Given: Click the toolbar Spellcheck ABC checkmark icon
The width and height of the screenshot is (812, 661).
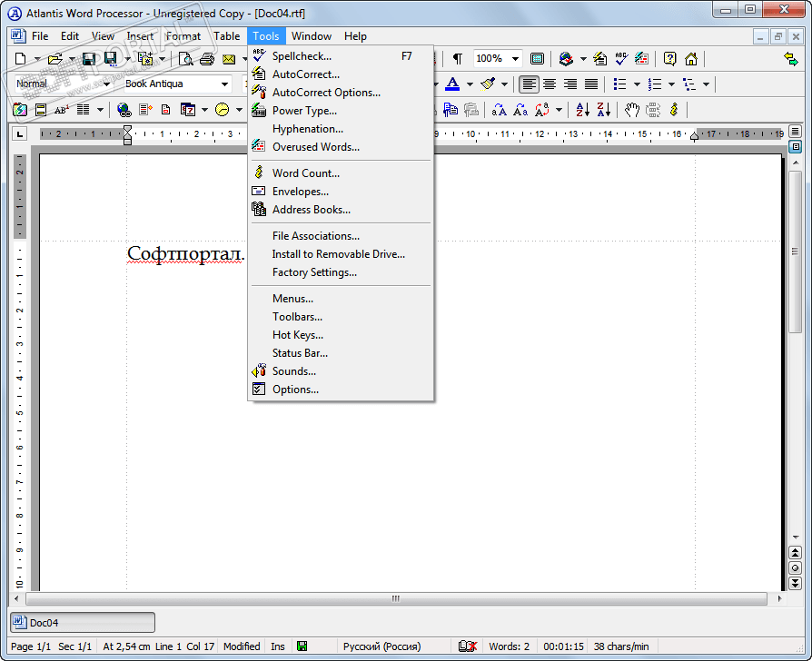Looking at the screenshot, I should [621, 58].
